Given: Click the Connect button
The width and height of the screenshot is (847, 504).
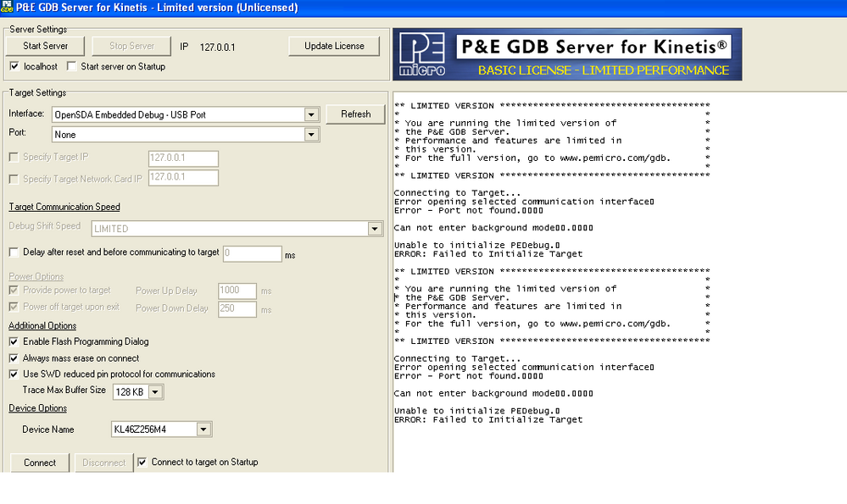Looking at the screenshot, I should coord(40,462).
